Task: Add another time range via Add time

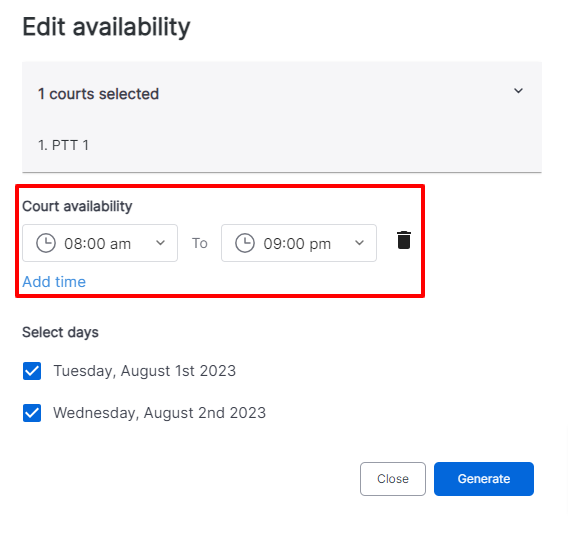Action: (54, 282)
